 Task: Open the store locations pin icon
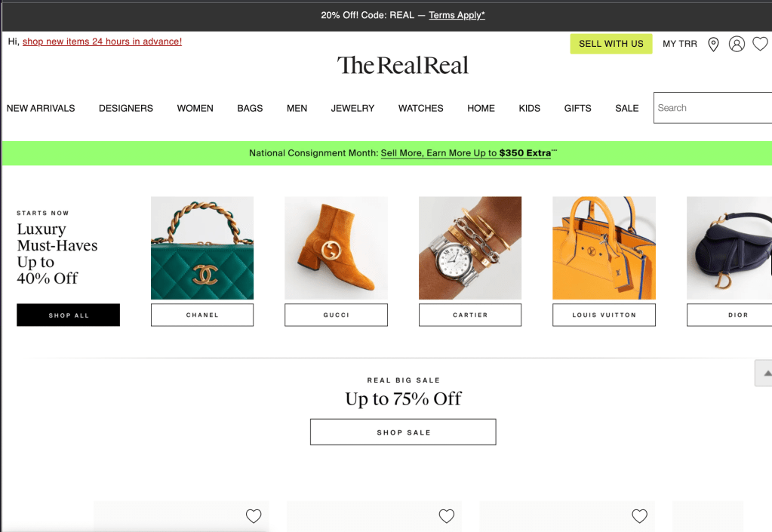coord(713,45)
